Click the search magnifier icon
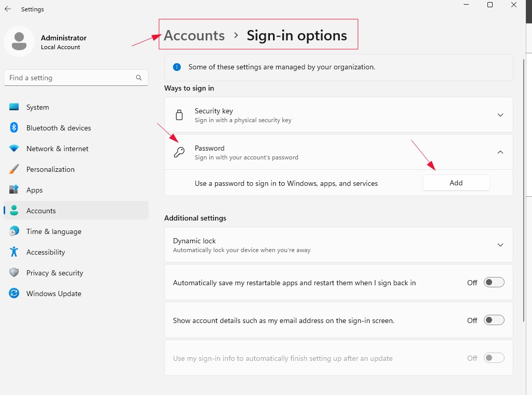532x395 pixels. pos(139,78)
